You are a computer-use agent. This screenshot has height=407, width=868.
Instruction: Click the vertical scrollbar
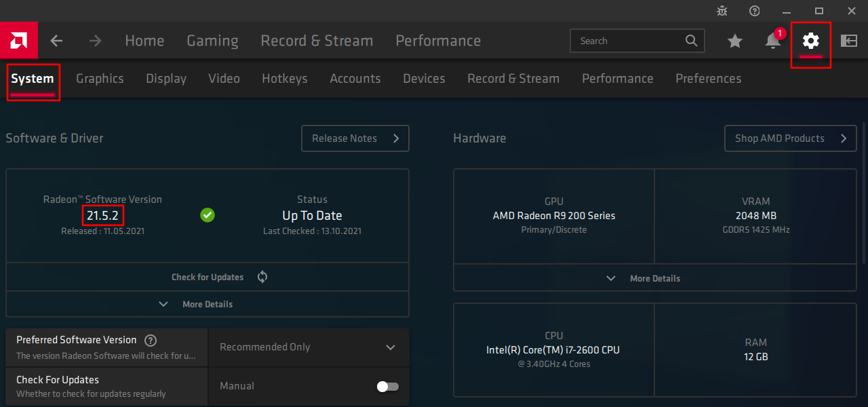[x=863, y=193]
